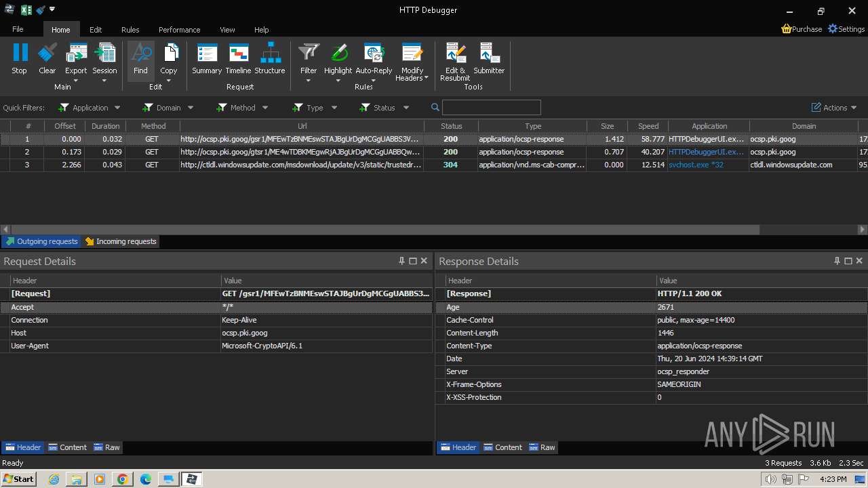This screenshot has width=868, height=488.
Task: Open the Timeline view
Action: click(x=238, y=59)
